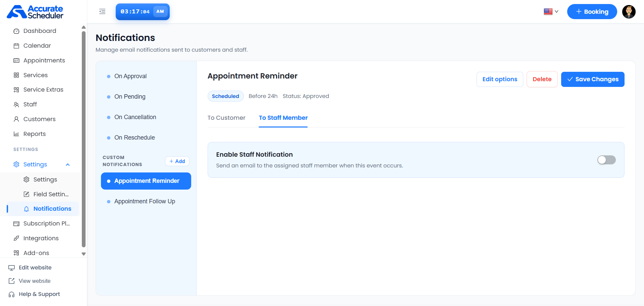Open the user profile avatar
644x306 pixels.
point(629,12)
